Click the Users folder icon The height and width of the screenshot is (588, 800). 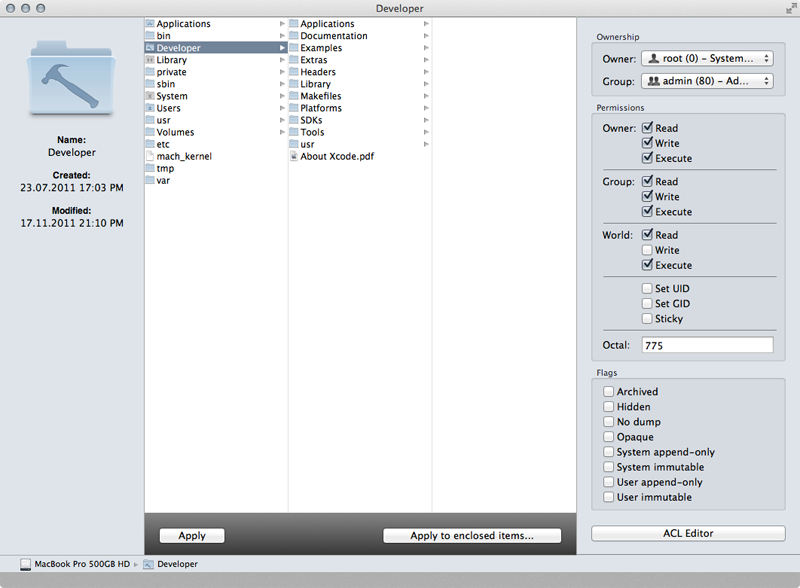pyautogui.click(x=150, y=108)
